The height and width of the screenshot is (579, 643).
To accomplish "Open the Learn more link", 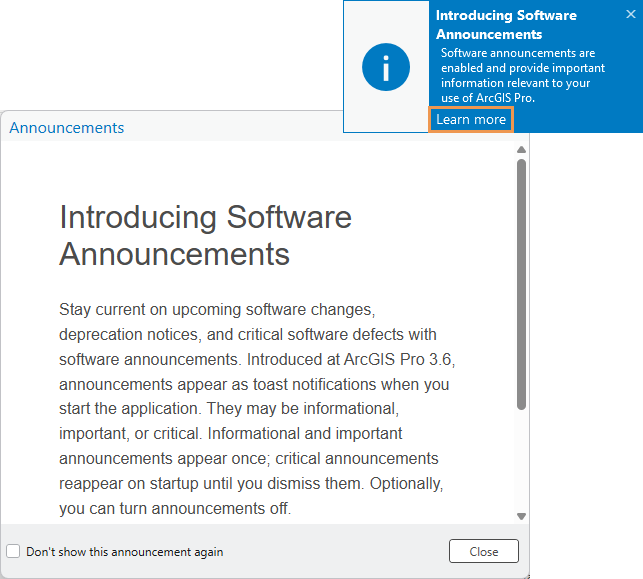I will (471, 120).
